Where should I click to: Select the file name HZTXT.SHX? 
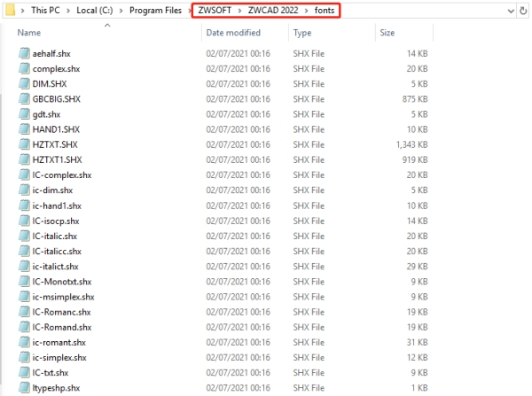pyautogui.click(x=55, y=144)
